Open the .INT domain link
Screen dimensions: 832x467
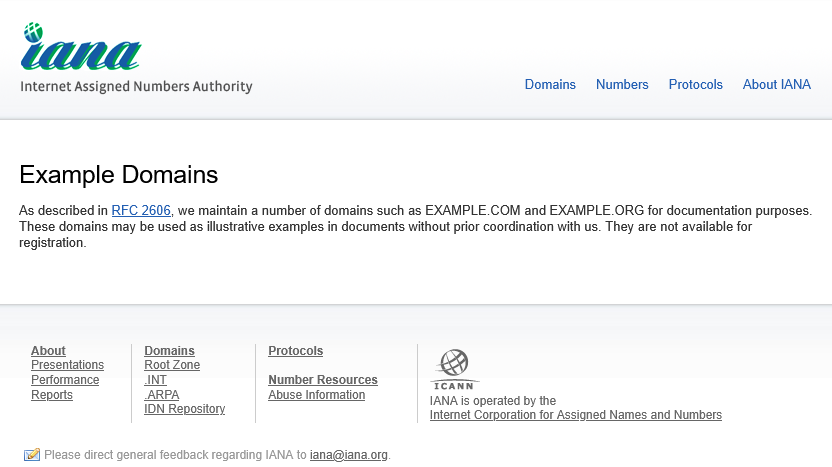155,380
